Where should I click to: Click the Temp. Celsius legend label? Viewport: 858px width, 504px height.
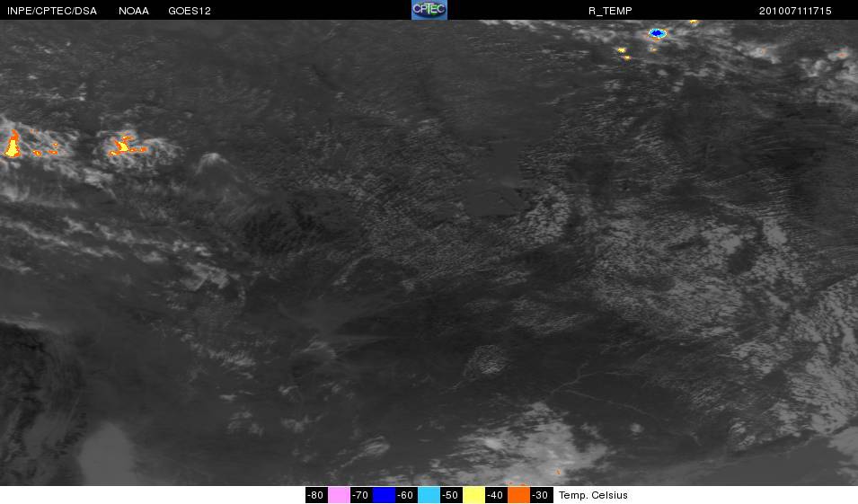(x=593, y=495)
